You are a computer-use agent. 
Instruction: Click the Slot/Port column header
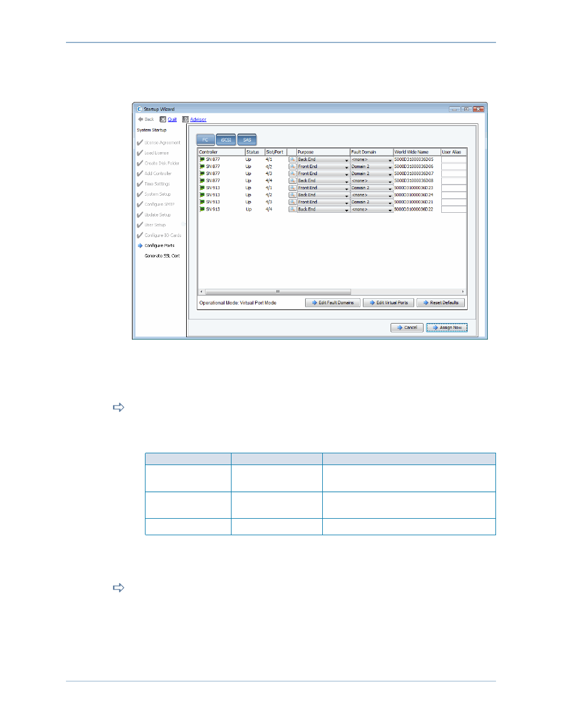pyautogui.click(x=276, y=152)
